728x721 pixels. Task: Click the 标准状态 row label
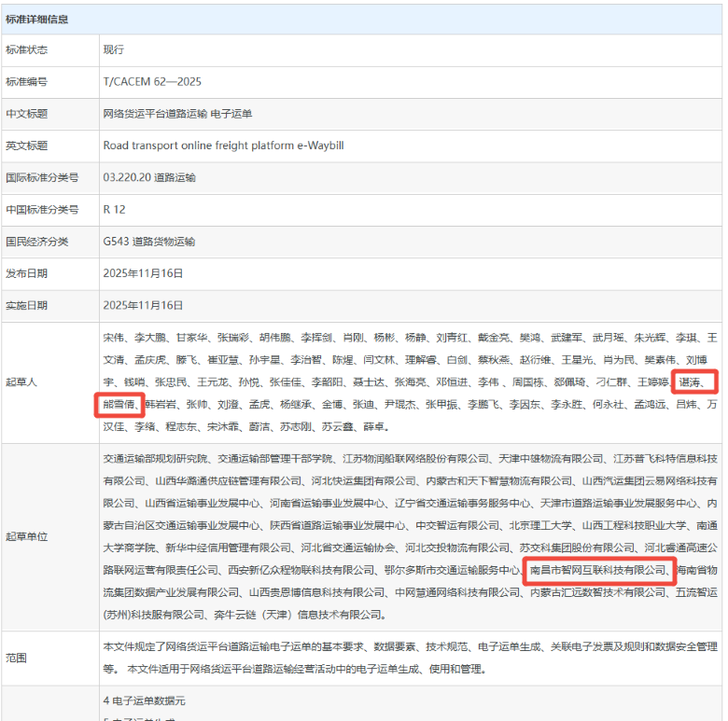(26, 49)
